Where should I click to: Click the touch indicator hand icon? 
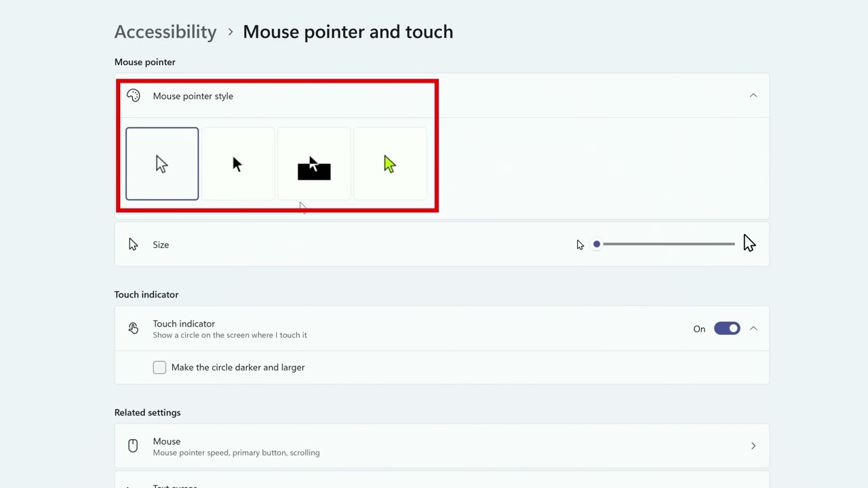134,329
